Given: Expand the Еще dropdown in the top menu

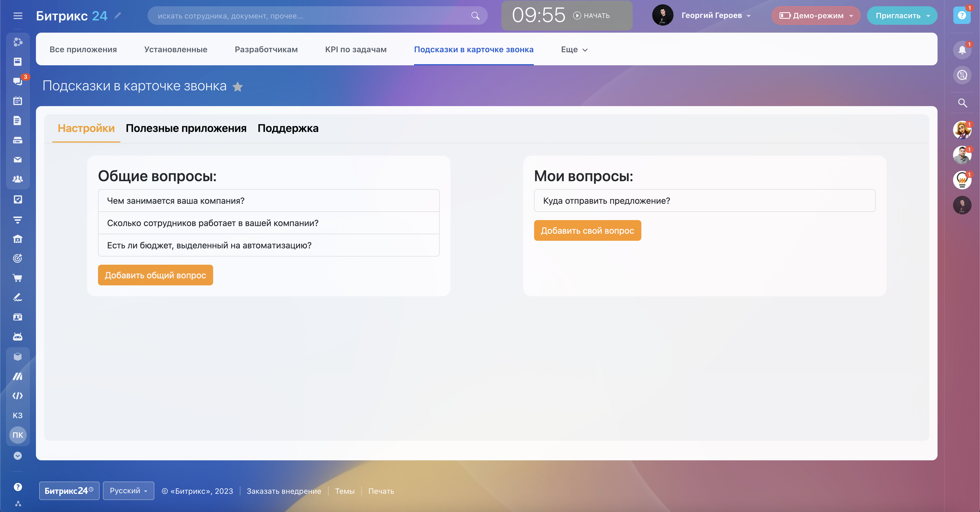Looking at the screenshot, I should (574, 50).
